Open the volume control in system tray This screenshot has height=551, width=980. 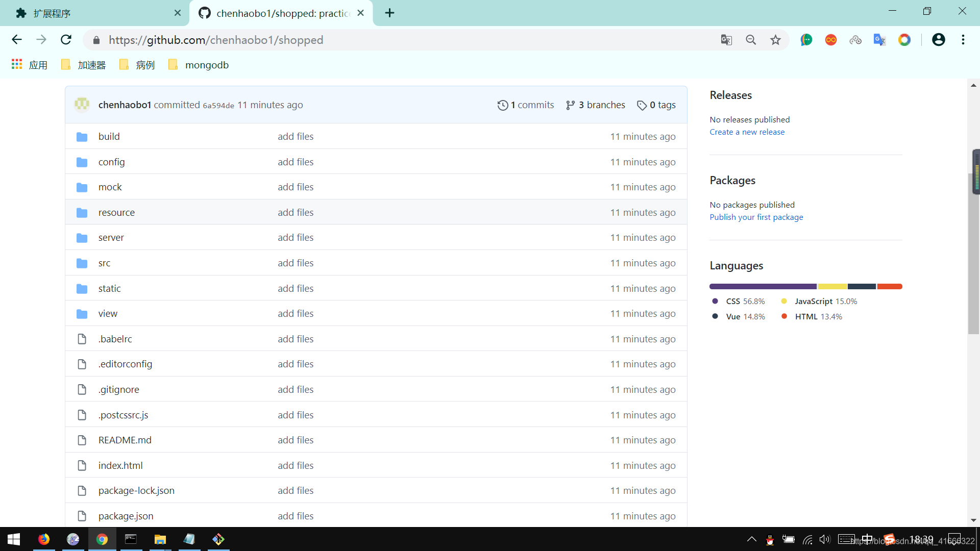pyautogui.click(x=825, y=539)
